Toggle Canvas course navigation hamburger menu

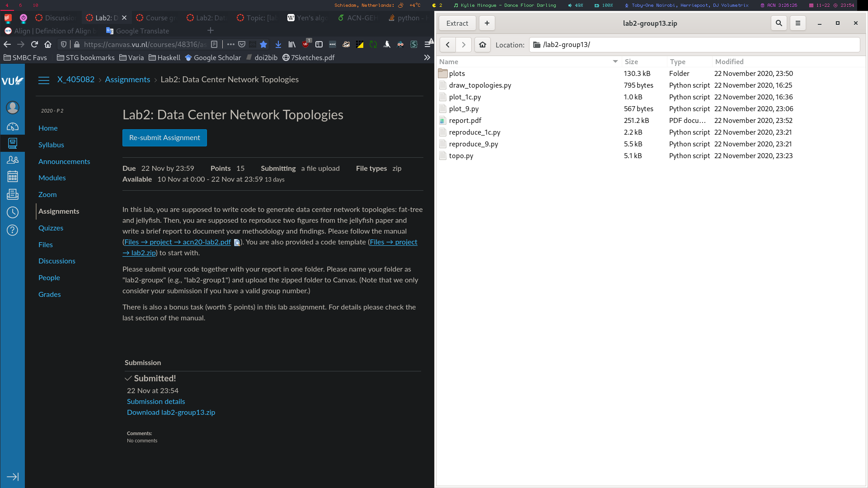(44, 80)
